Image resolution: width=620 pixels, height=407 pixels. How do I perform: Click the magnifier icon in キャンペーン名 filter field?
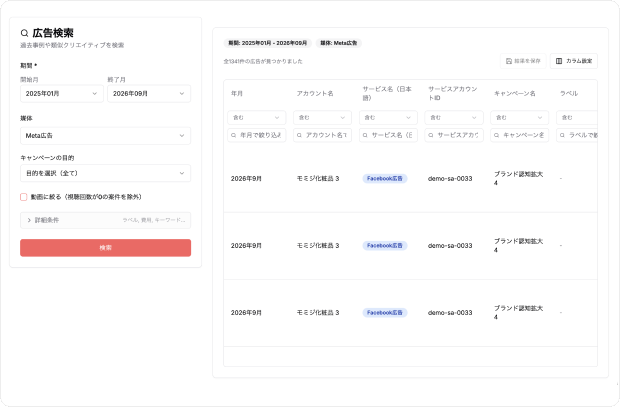pyautogui.click(x=496, y=135)
